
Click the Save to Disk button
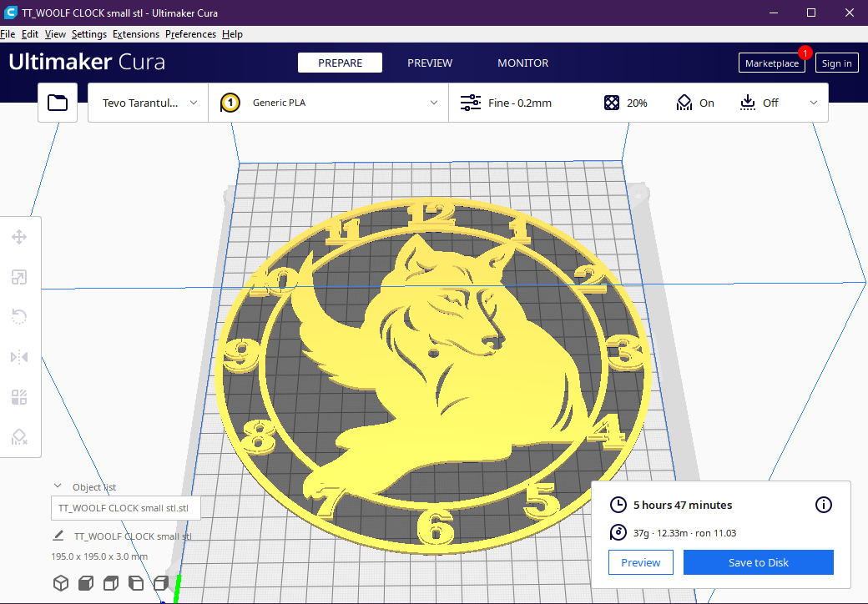tap(758, 561)
